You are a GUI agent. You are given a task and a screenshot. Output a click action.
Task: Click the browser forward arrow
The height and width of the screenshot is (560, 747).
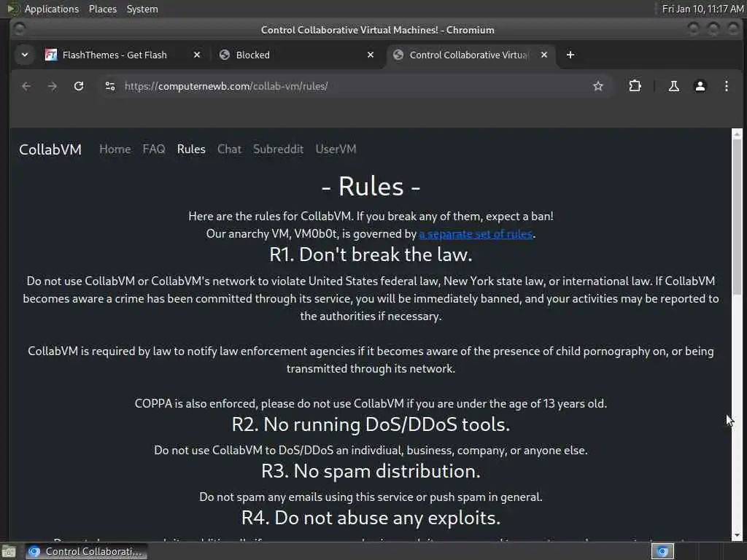[x=53, y=86]
